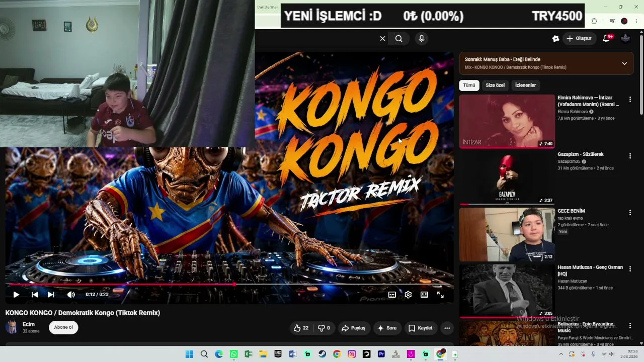Toggle subtitles on the video player
The image size is (644, 362).
click(x=392, y=295)
